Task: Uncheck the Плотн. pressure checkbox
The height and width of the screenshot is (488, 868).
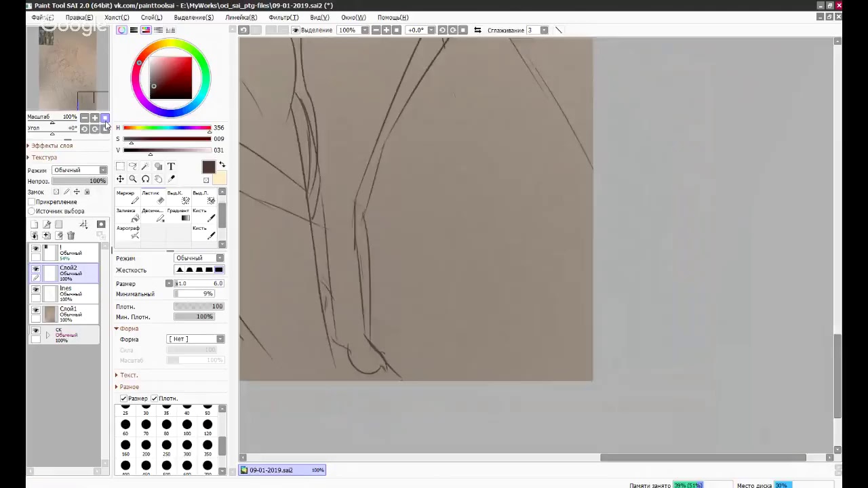Action: [x=154, y=399]
